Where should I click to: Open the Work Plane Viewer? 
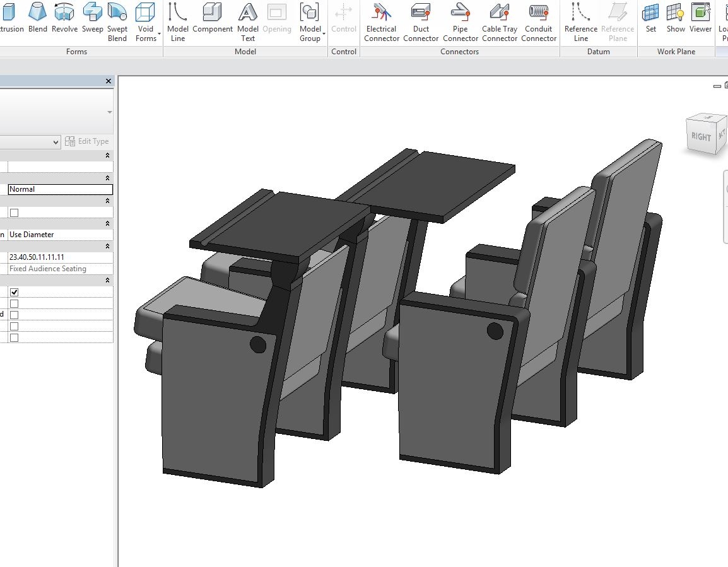tap(700, 19)
